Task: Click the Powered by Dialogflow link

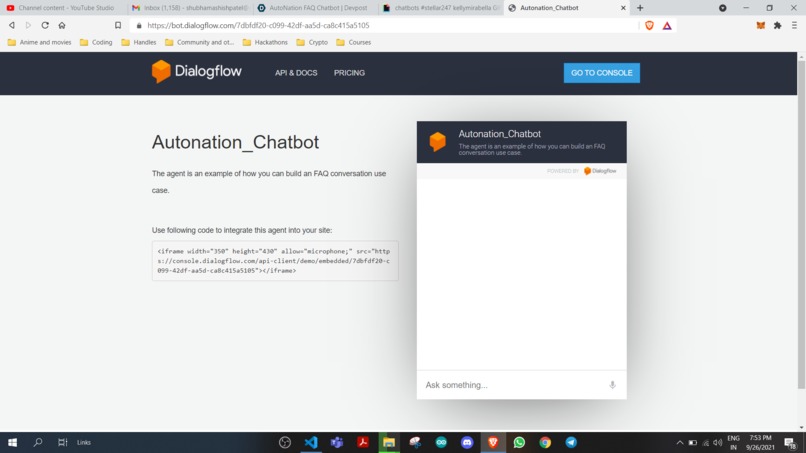Action: coord(581,171)
